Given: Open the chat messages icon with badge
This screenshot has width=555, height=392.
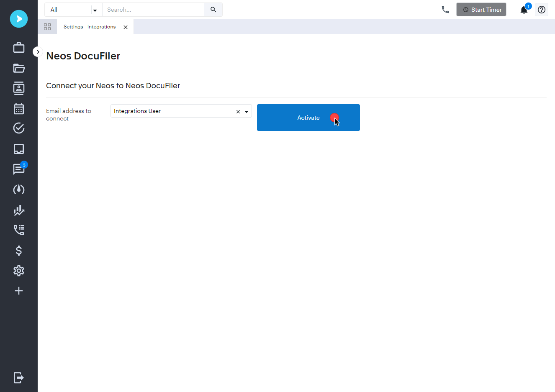Looking at the screenshot, I should click(x=19, y=169).
